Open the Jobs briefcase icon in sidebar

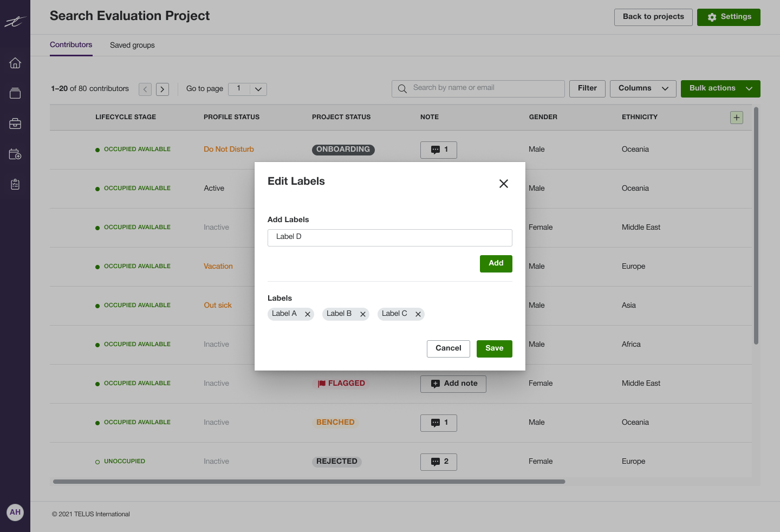click(15, 123)
